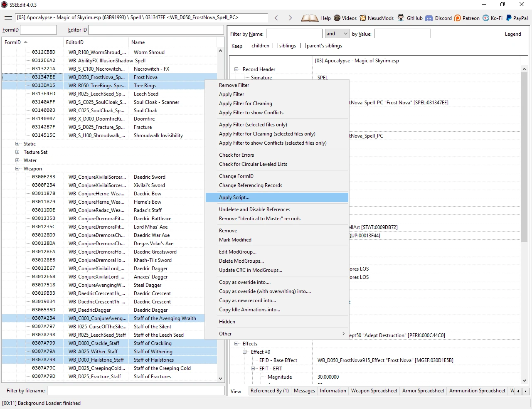Open the Ammunition Spreadsheet tab
The height and width of the screenshot is (409, 532).
point(477,391)
